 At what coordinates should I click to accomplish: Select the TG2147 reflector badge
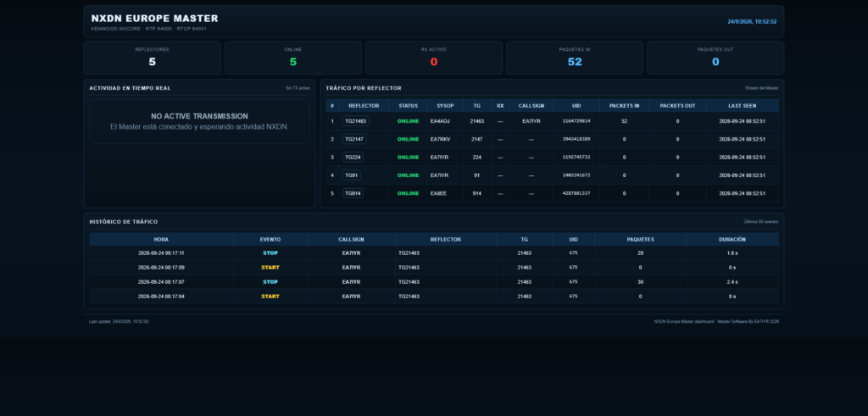click(x=354, y=140)
